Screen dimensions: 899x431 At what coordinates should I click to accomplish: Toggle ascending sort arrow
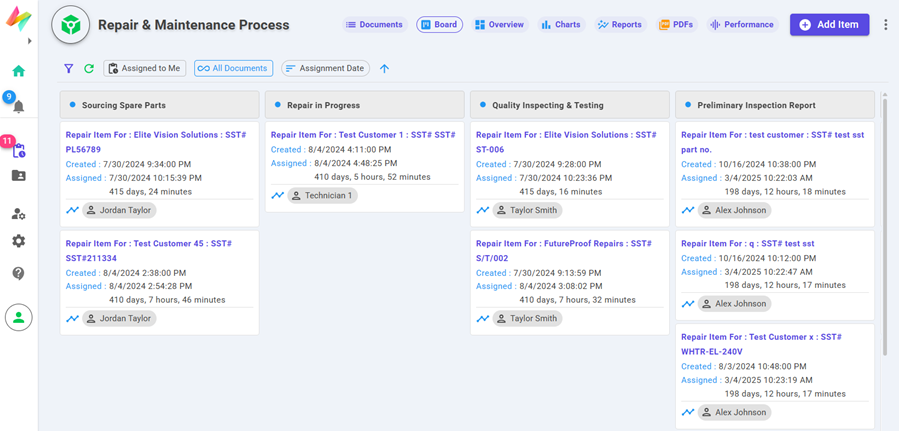pos(384,69)
